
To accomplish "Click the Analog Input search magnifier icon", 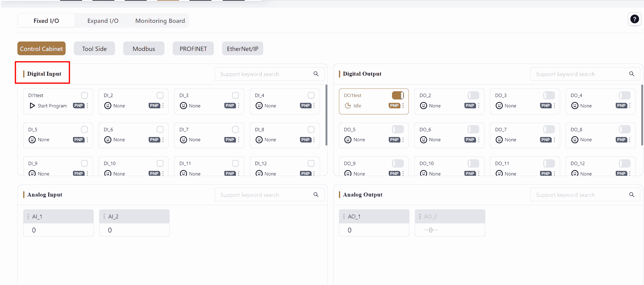I will [316, 195].
